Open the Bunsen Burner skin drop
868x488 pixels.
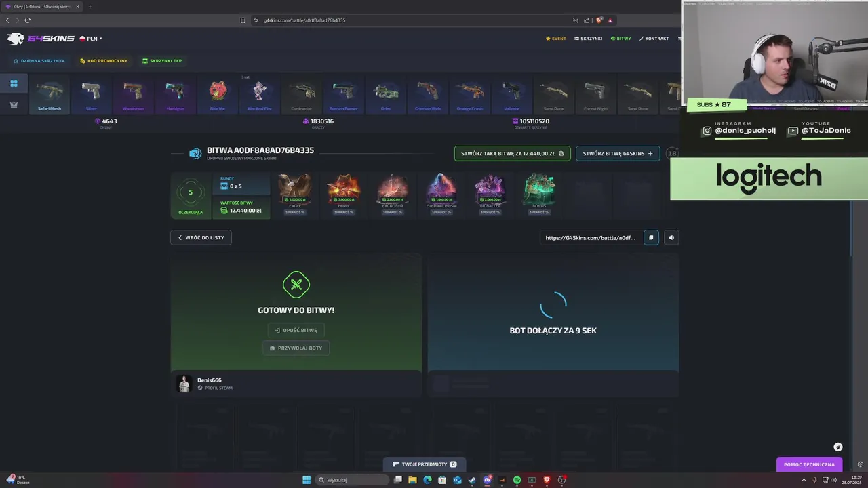[344, 95]
